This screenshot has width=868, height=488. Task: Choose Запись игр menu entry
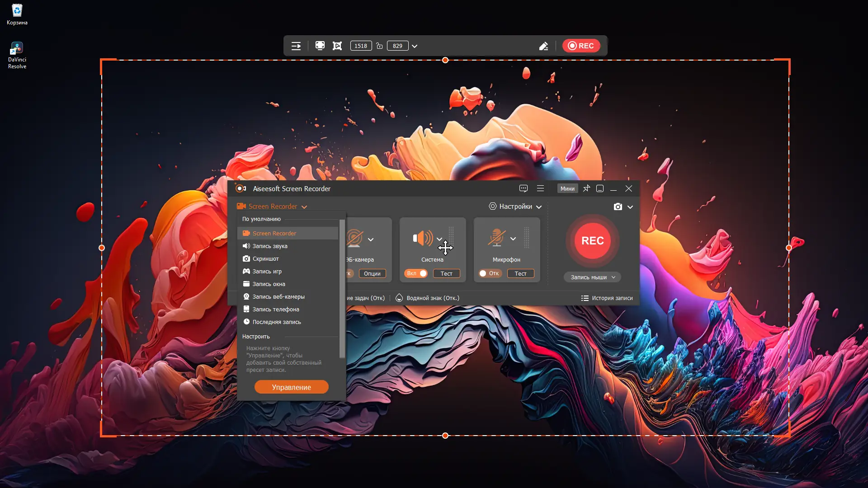267,271
